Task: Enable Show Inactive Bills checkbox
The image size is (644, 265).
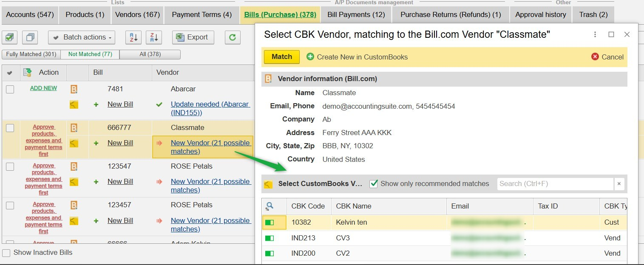Action: tap(6, 253)
